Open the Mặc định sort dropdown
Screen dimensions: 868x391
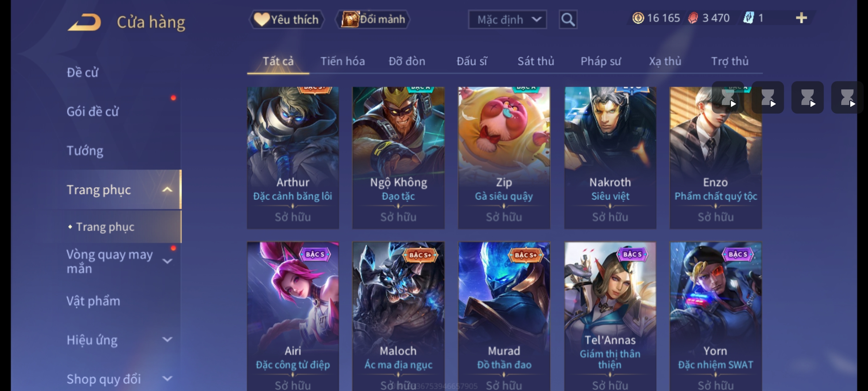(507, 20)
